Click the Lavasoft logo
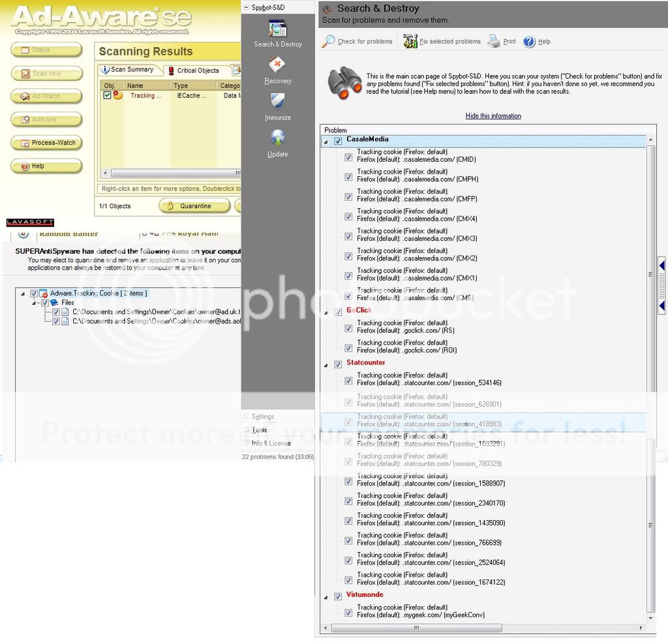The width and height of the screenshot is (668, 644). point(30,222)
